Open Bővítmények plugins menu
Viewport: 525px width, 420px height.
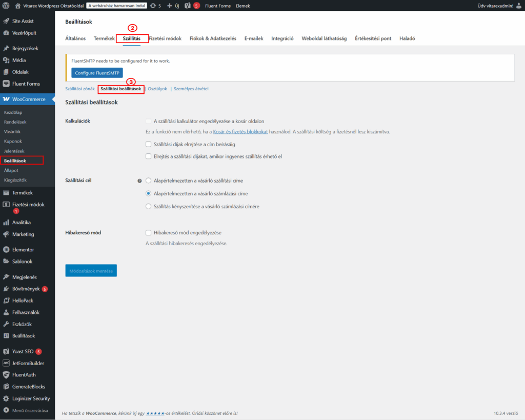pyautogui.click(x=26, y=289)
